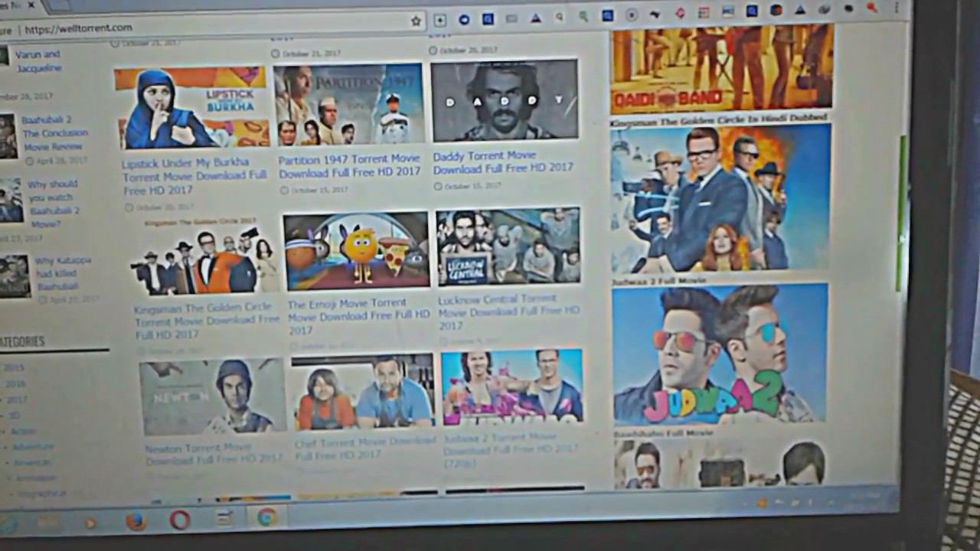Open 'Baahubali 2 The Conclusion Movie Review' post
Viewport: 980px width, 551px height.
coord(54,133)
